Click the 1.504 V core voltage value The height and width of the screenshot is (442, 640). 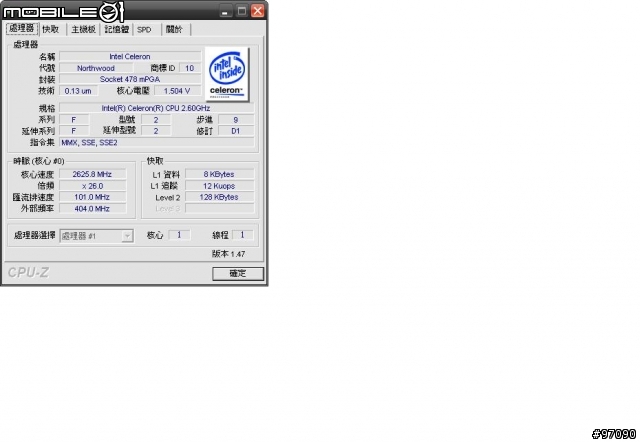point(177,91)
